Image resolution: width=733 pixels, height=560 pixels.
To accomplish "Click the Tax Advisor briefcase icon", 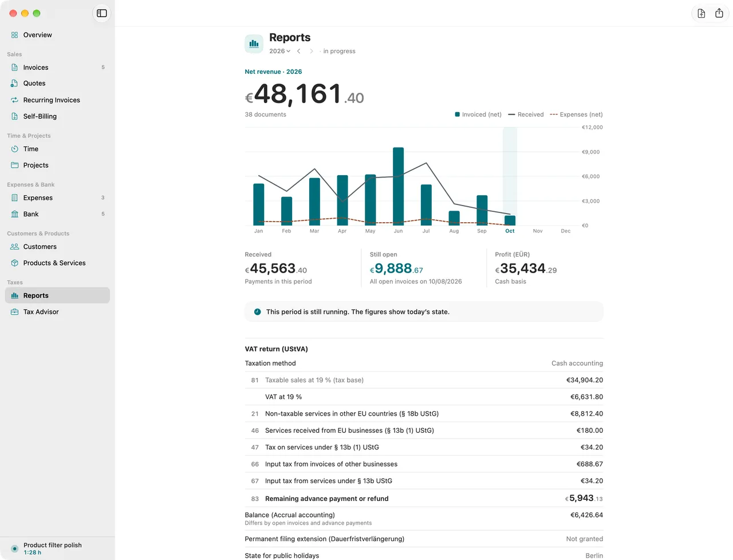I will [15, 312].
